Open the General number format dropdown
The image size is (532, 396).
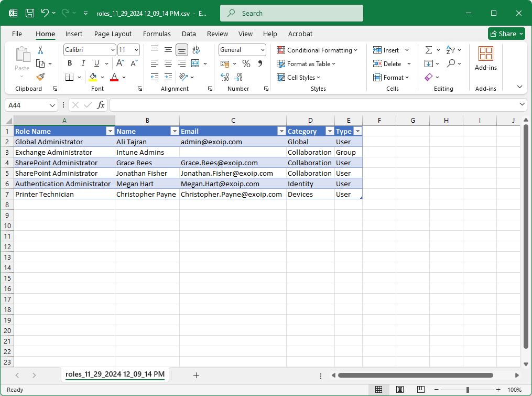262,50
